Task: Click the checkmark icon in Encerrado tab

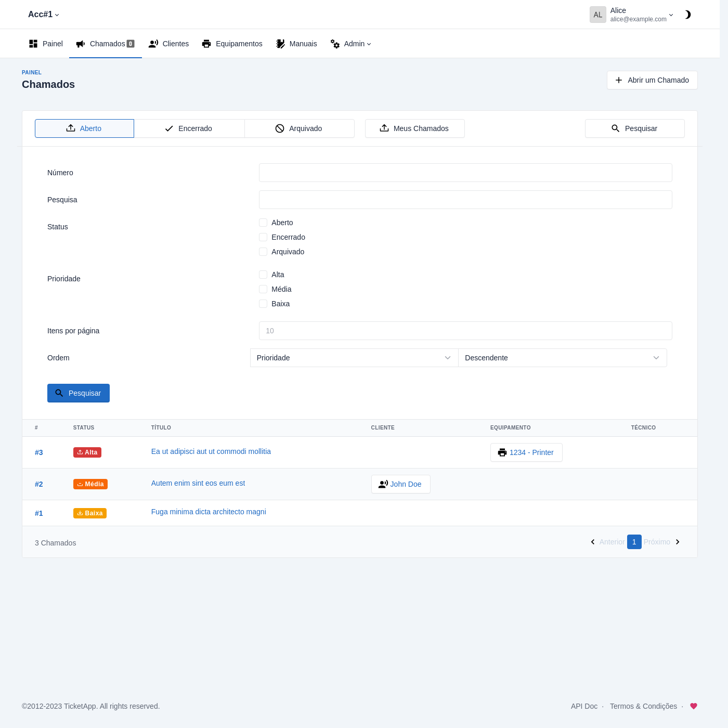Action: (x=169, y=128)
